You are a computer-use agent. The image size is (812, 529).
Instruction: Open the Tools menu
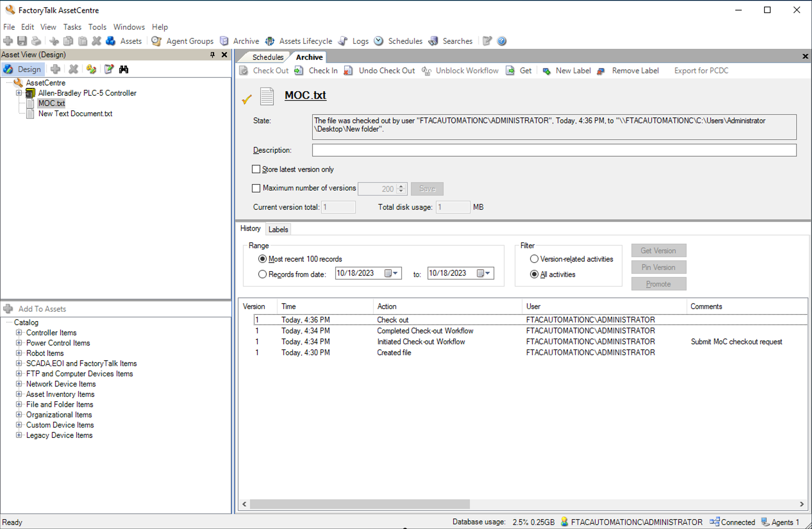click(x=97, y=27)
